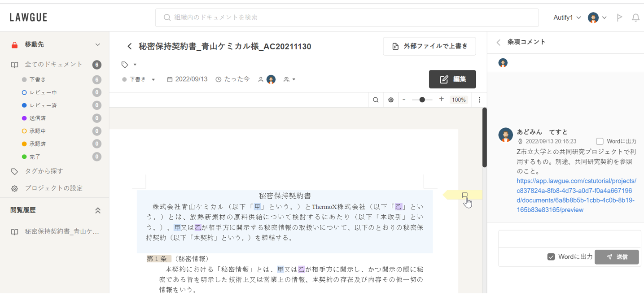Click the three-dot more options icon
The image size is (644, 296).
[479, 100]
